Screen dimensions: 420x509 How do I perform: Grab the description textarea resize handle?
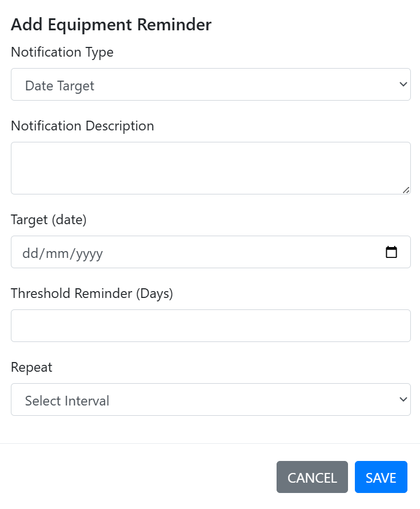point(406,190)
